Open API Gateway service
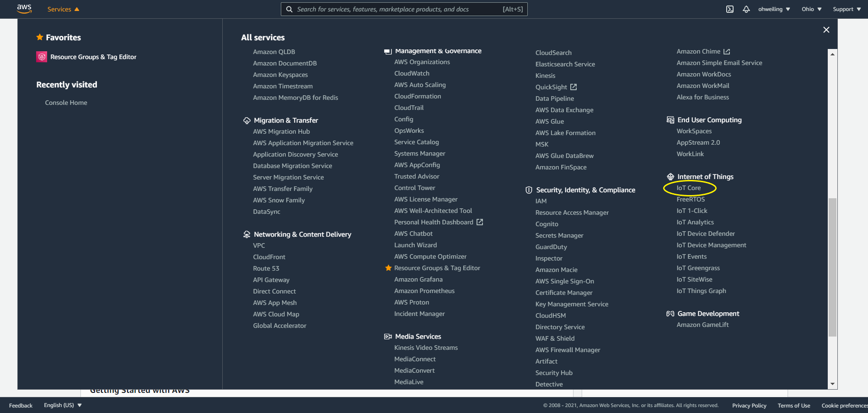868x413 pixels. click(271, 280)
